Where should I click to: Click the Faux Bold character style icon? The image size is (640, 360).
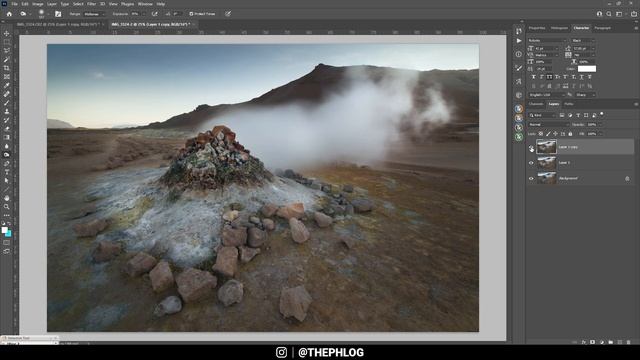(533, 77)
